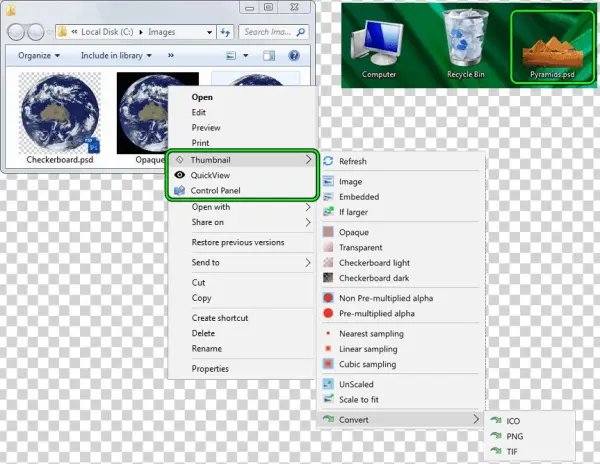Viewport: 600px width, 464px height.
Task: Expand the Send to submenu arrow
Action: 308,262
